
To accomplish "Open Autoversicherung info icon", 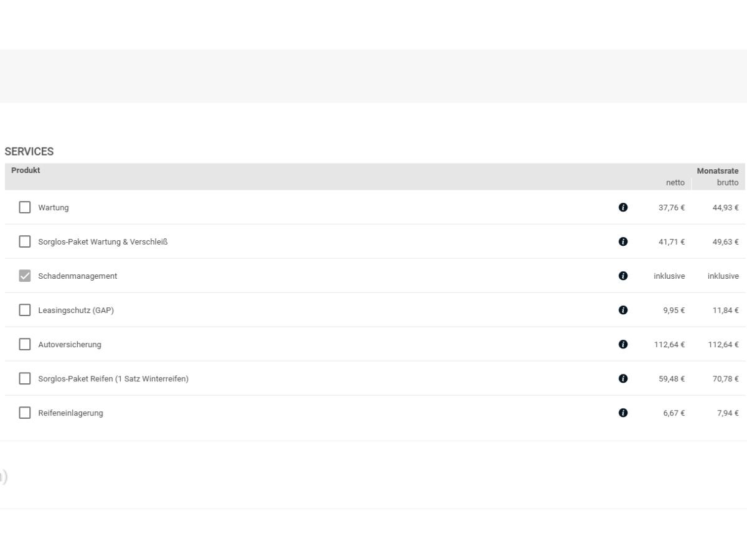I will tap(623, 344).
